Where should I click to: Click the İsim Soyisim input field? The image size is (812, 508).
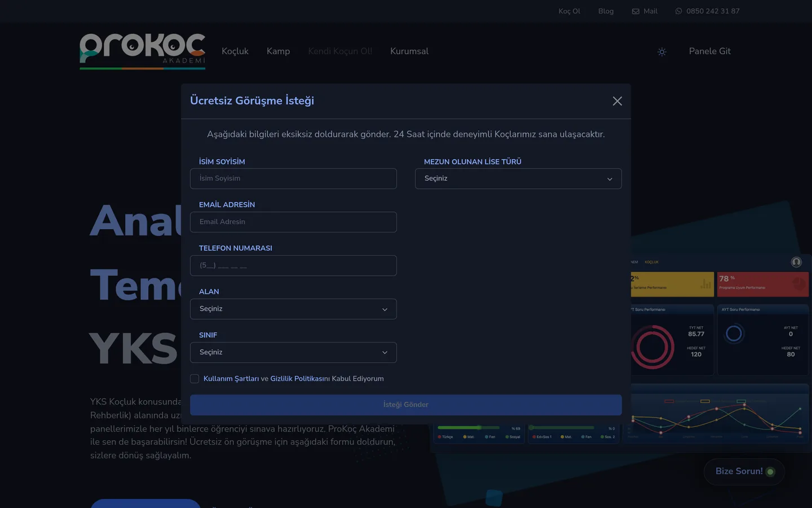click(293, 178)
